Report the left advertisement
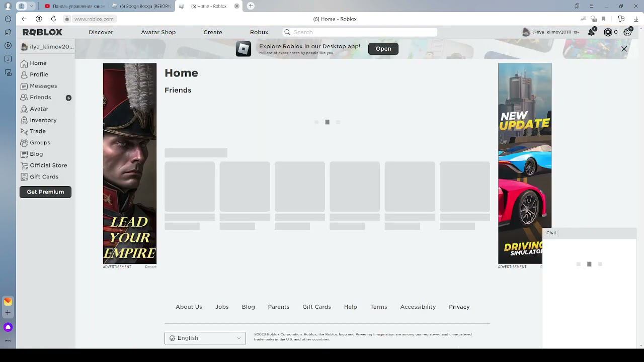644x362 pixels. tap(151, 267)
